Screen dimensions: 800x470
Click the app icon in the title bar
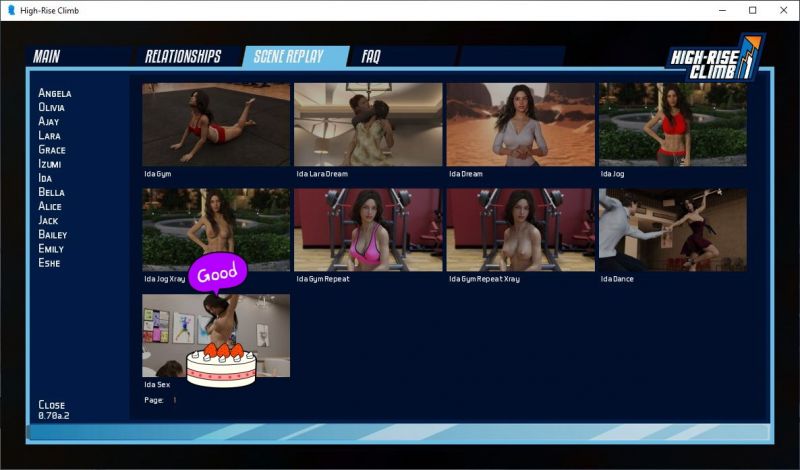click(x=11, y=10)
